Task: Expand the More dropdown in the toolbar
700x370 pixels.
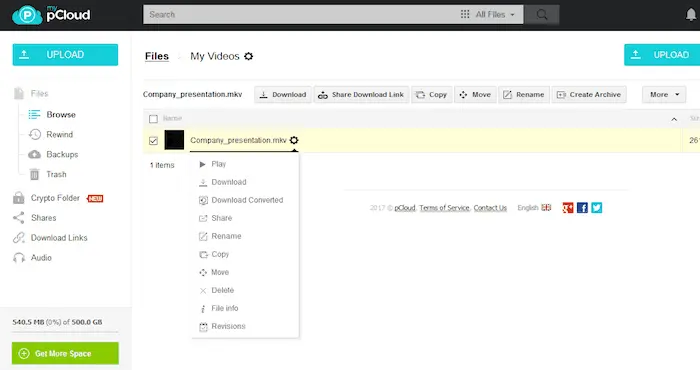Action: click(664, 95)
